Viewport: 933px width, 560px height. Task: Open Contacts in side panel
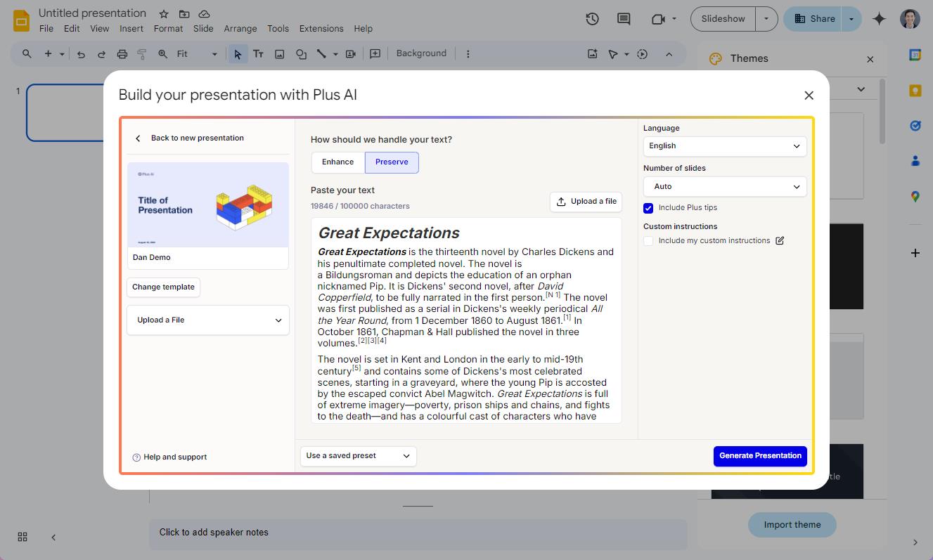(915, 161)
